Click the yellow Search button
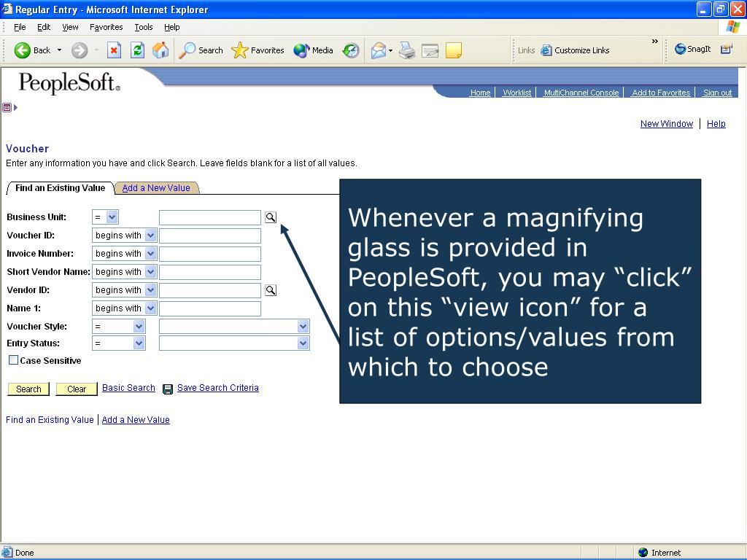747x560 pixels. tap(28, 389)
